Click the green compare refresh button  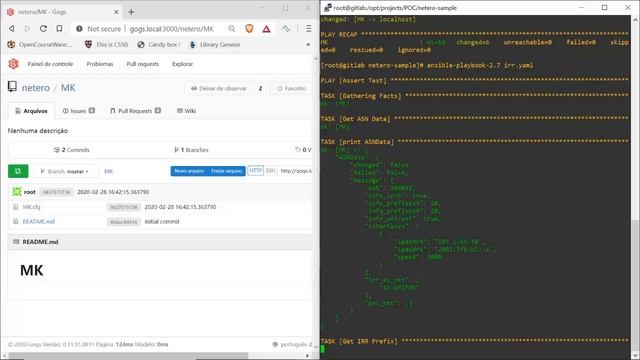[x=18, y=171]
